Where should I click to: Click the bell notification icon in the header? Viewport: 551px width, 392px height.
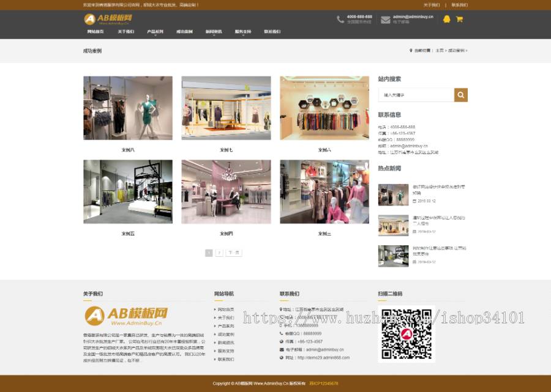[446, 19]
